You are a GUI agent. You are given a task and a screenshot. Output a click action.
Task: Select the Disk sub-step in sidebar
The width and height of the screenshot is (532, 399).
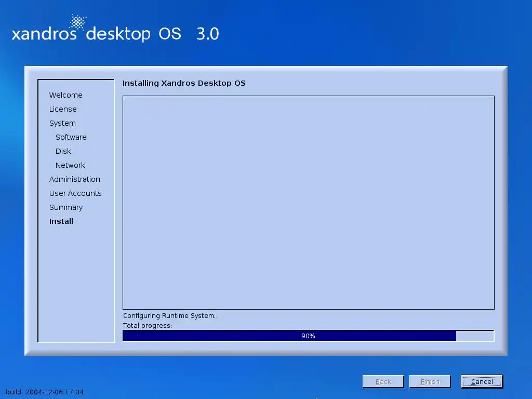coord(63,151)
